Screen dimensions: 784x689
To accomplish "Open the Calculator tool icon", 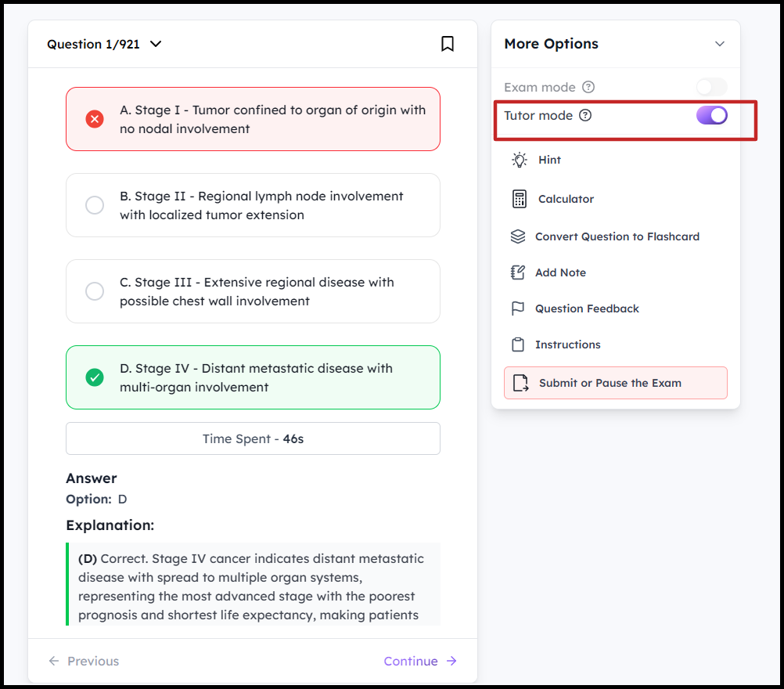I will (x=520, y=199).
